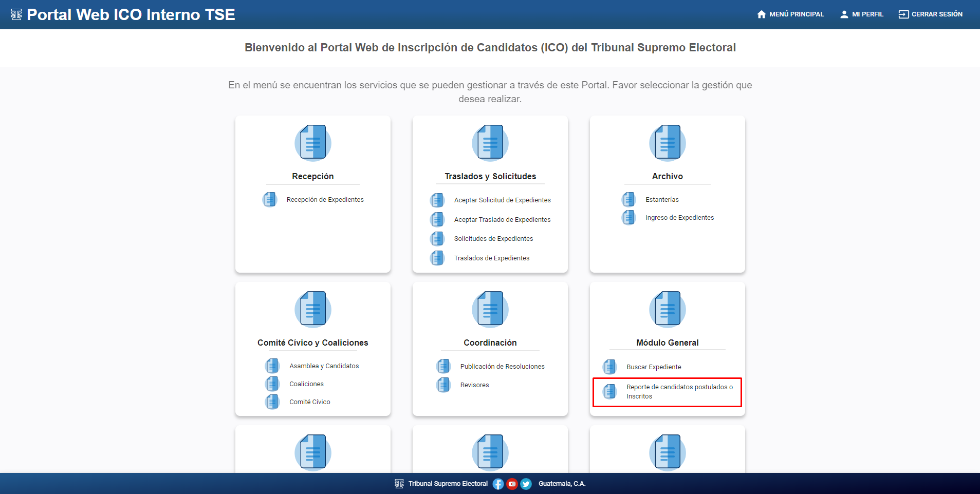The width and height of the screenshot is (980, 494).
Task: Open MENÚ PRINCIPAL in the top bar
Action: (790, 14)
